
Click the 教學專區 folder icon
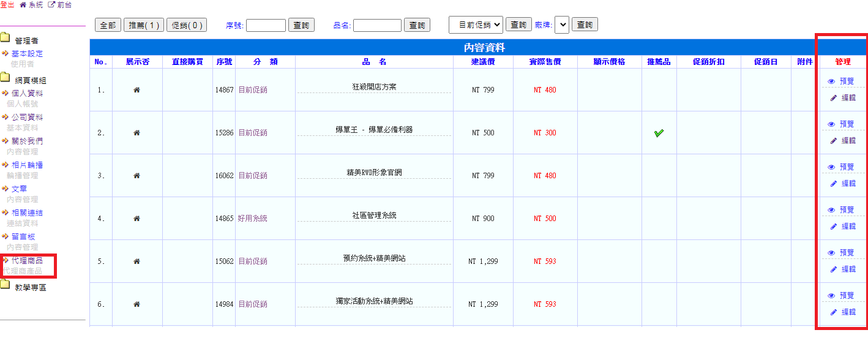(5, 284)
